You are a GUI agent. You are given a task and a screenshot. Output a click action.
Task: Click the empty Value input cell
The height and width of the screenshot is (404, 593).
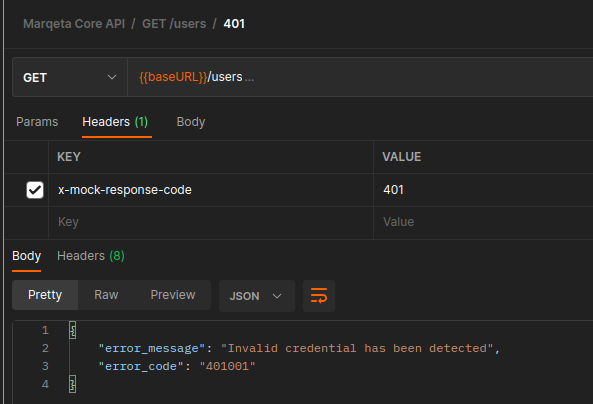coord(483,222)
